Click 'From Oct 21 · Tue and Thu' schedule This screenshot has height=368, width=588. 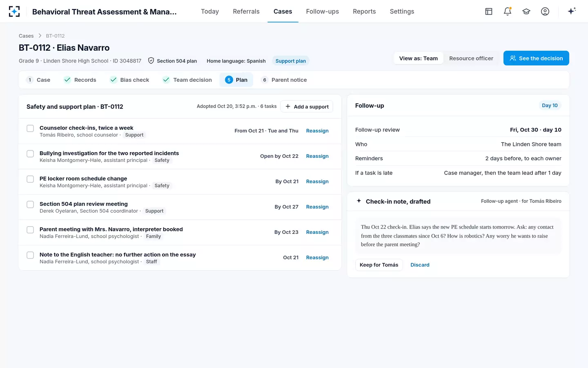[x=266, y=131]
